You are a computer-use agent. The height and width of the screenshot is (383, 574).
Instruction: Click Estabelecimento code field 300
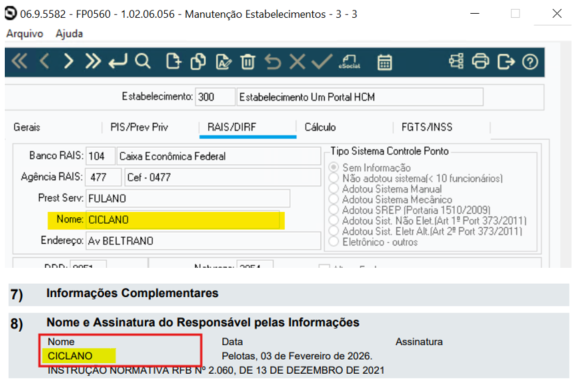(215, 97)
